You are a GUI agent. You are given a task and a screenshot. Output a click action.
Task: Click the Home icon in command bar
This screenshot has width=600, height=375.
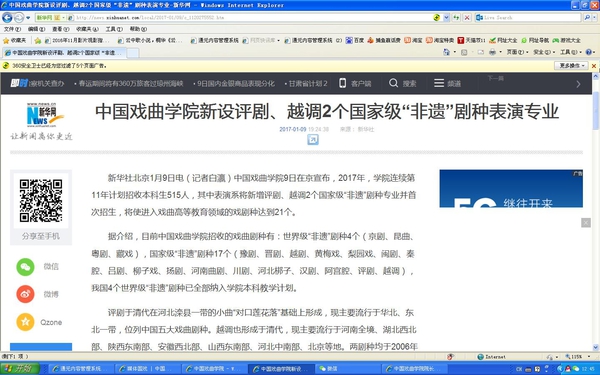click(x=446, y=52)
